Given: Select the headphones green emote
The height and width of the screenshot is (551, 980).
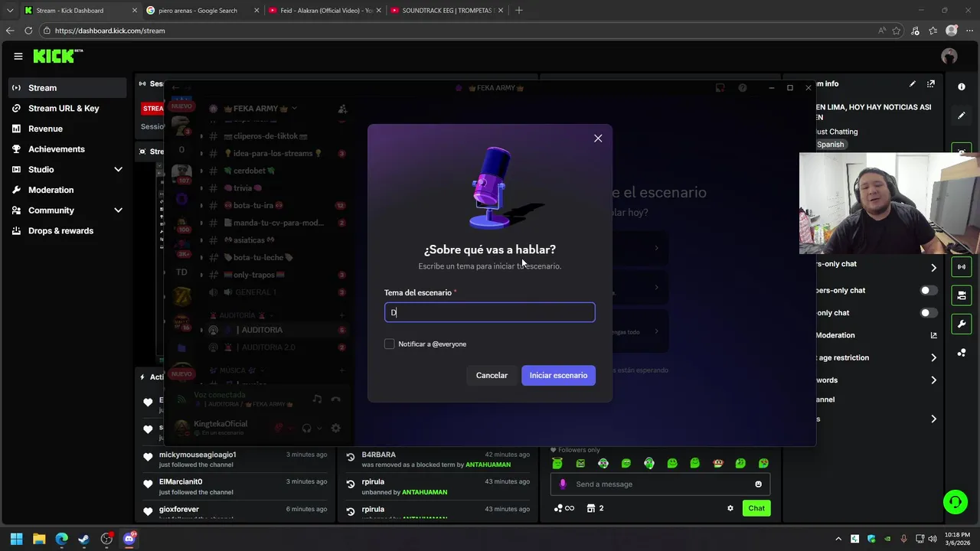Looking at the screenshot, I should click(x=649, y=463).
